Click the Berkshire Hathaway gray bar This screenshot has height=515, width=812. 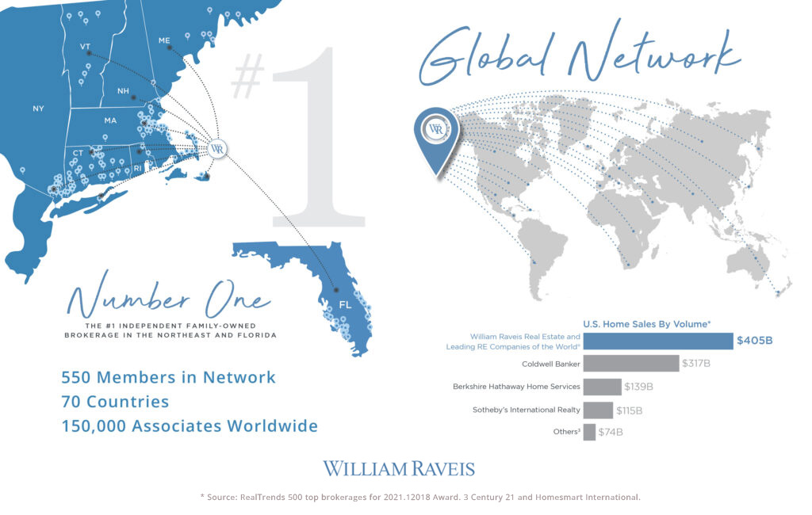click(x=603, y=387)
